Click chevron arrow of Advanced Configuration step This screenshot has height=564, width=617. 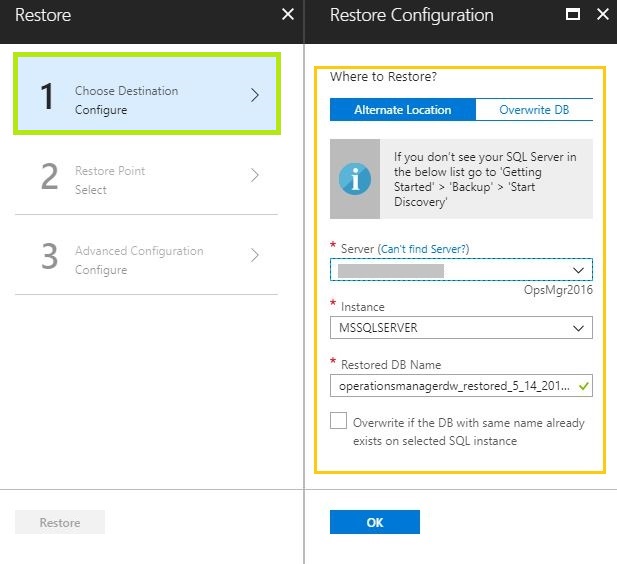[x=255, y=255]
